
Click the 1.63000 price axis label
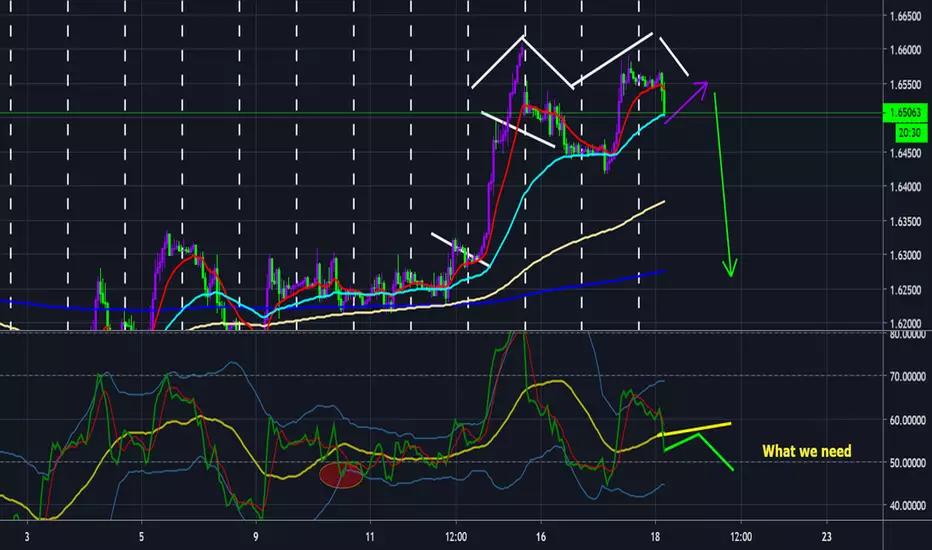tap(905, 256)
